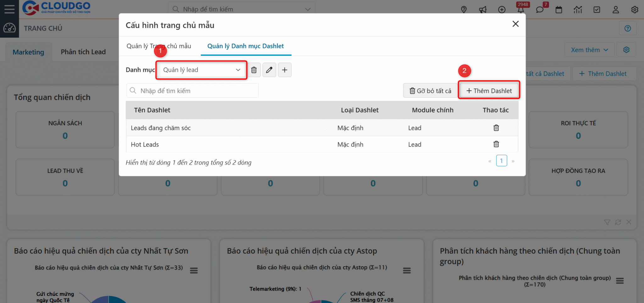
Task: Open the notifications bell with 2948 badge
Action: pyautogui.click(x=521, y=9)
